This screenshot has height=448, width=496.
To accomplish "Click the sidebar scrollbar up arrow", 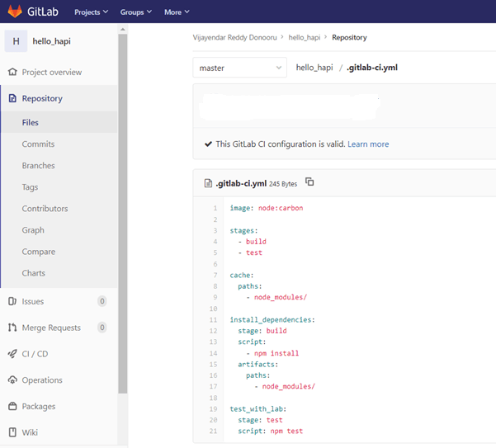I will (x=123, y=30).
